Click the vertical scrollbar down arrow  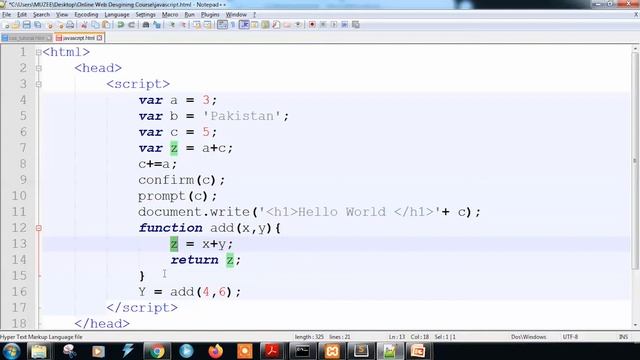(635, 325)
